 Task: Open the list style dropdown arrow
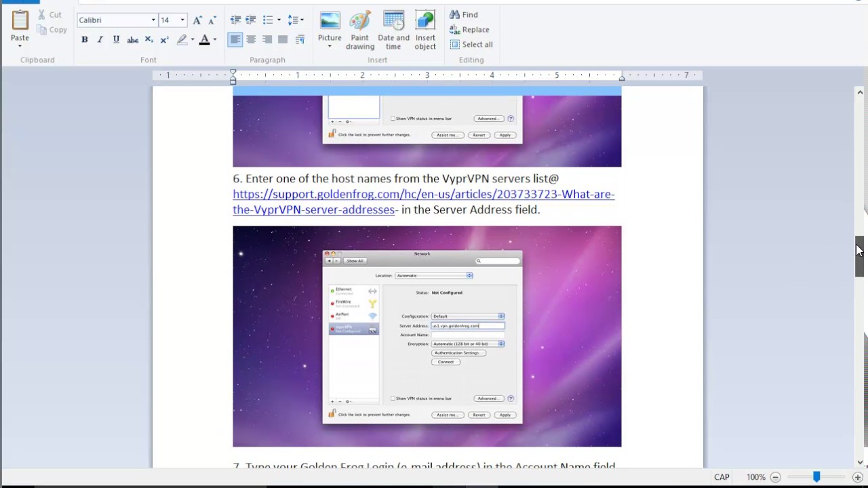pos(279,20)
